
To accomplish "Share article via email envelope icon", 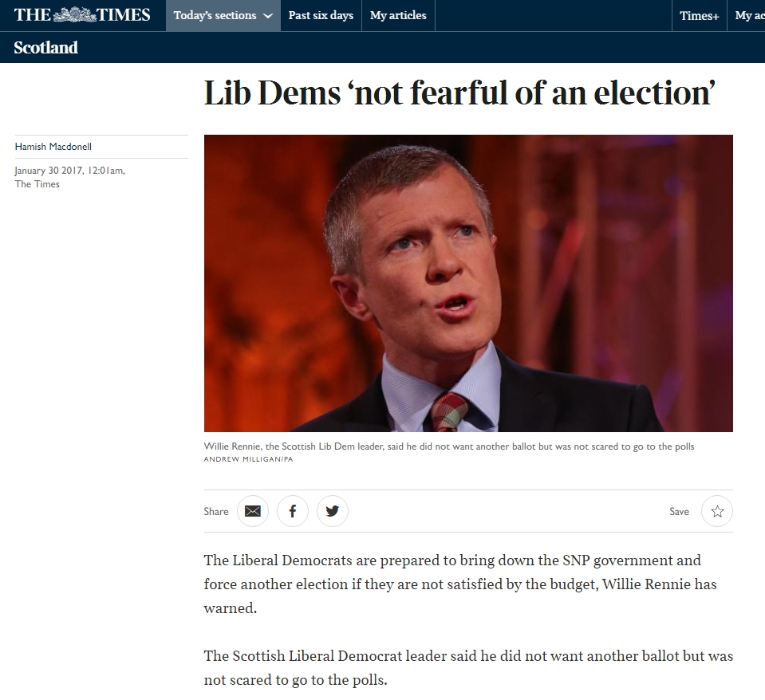I will coord(253,511).
